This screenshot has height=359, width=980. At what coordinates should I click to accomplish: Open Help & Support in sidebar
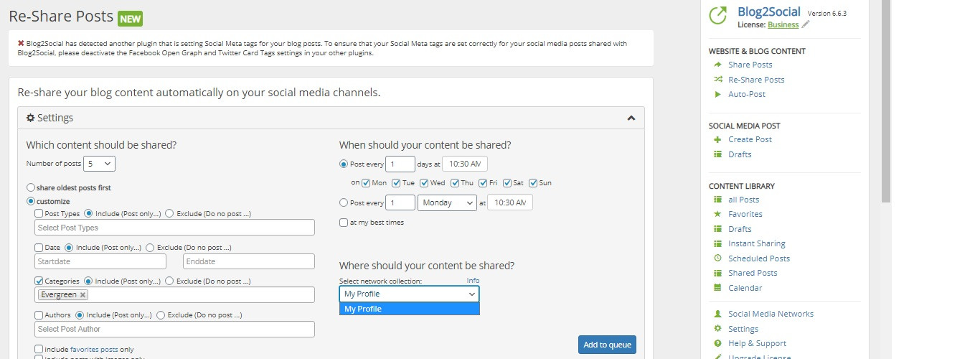(757, 343)
